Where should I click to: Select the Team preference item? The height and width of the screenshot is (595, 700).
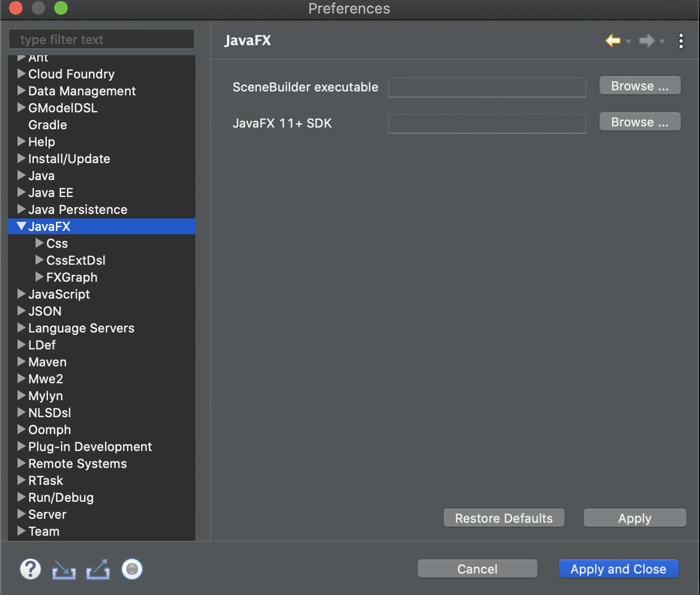click(44, 531)
